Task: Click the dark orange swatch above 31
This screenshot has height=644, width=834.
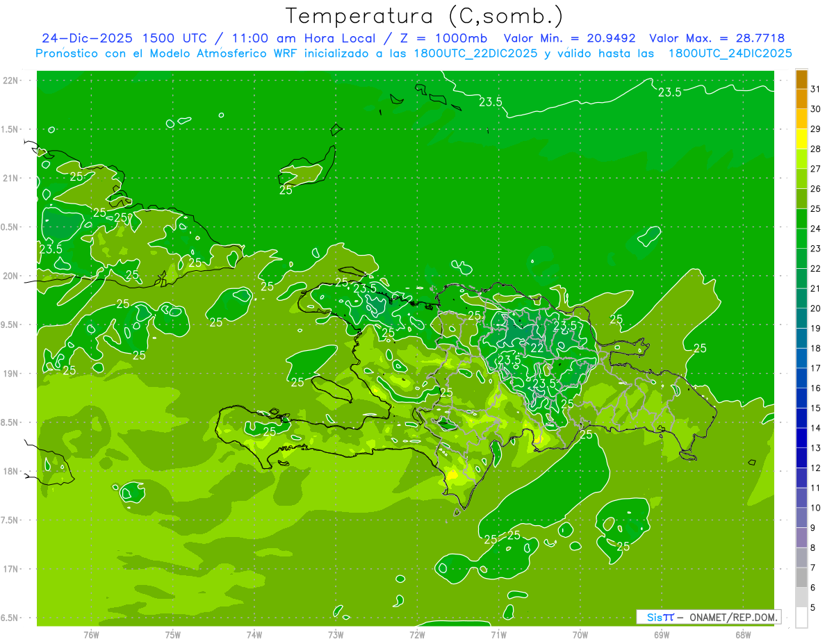Action: click(x=801, y=79)
